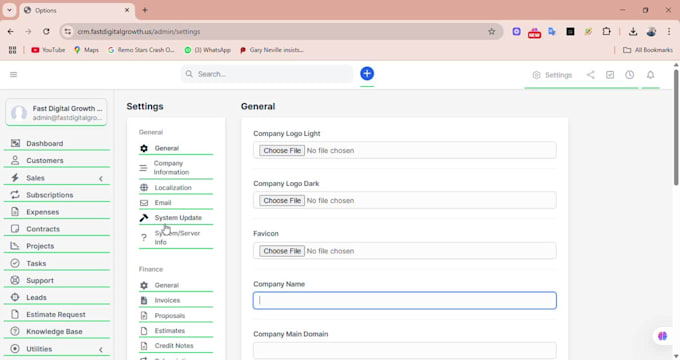680x360 pixels.
Task: Open Chrome apps grid icon
Action: point(12,50)
